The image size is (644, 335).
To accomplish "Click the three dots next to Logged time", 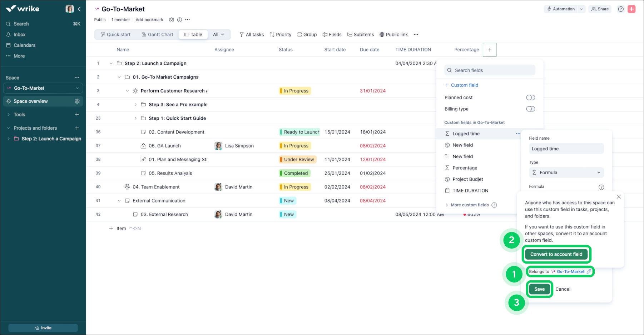I will click(x=518, y=134).
